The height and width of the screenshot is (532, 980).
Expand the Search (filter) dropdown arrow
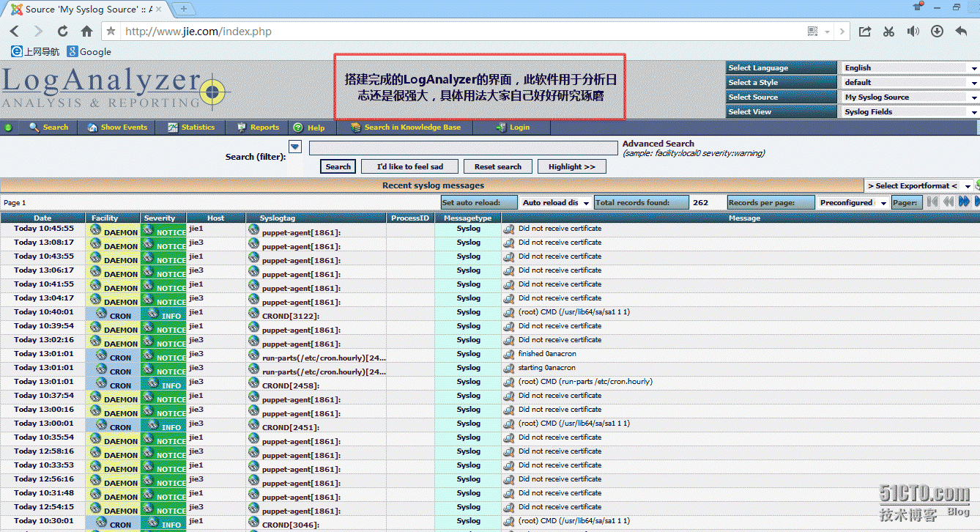click(x=294, y=147)
